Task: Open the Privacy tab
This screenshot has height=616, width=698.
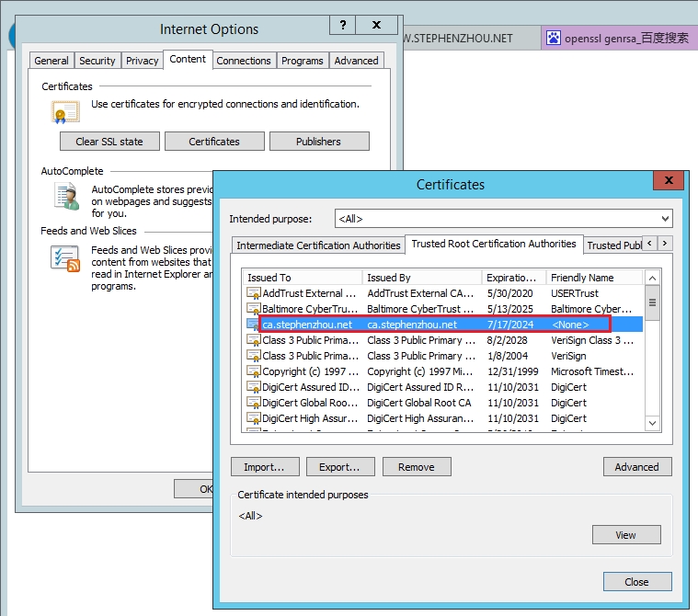Action: click(142, 61)
